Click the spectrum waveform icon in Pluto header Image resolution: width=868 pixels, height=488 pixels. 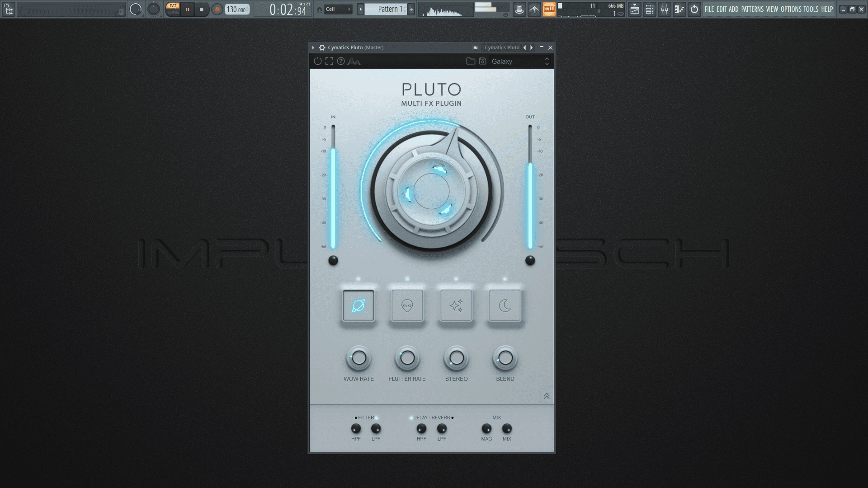tap(354, 61)
